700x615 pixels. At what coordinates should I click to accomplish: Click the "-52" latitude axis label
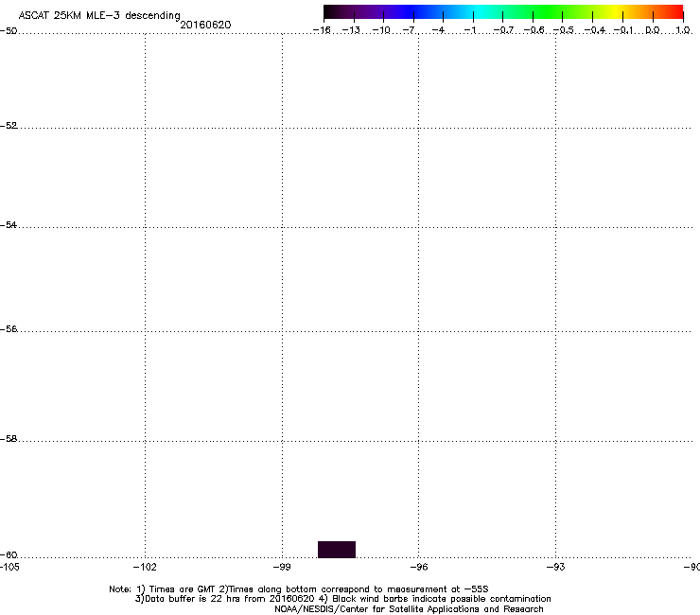click(9, 126)
